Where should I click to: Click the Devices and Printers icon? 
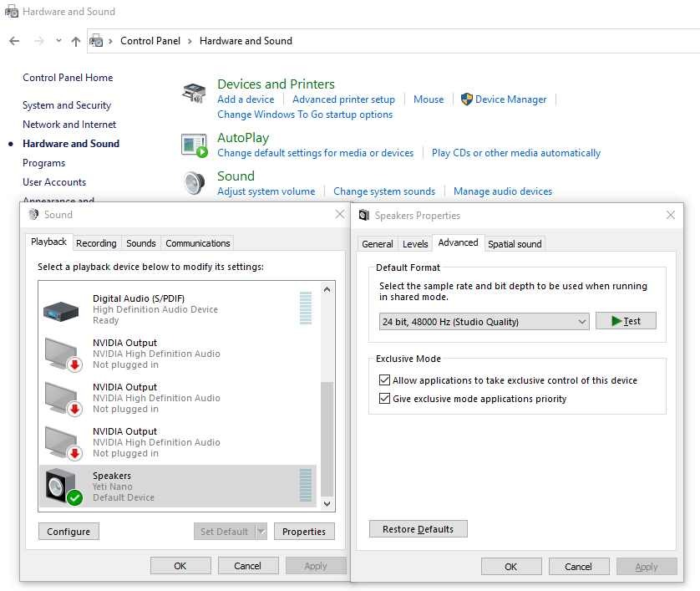[x=194, y=94]
